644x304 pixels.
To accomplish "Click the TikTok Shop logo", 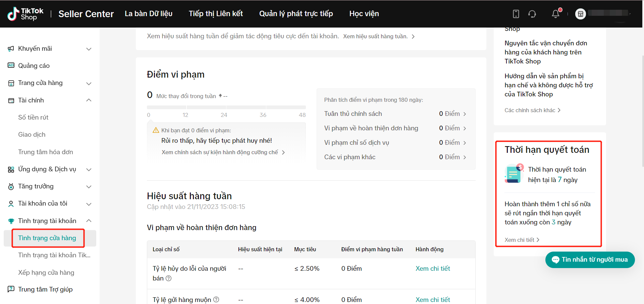I will pyautogui.click(x=25, y=14).
